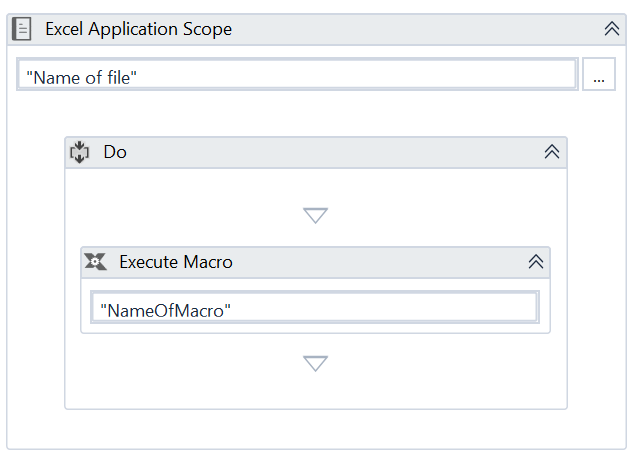
Task: Click the drop triangle above Execute Macro
Action: click(316, 215)
